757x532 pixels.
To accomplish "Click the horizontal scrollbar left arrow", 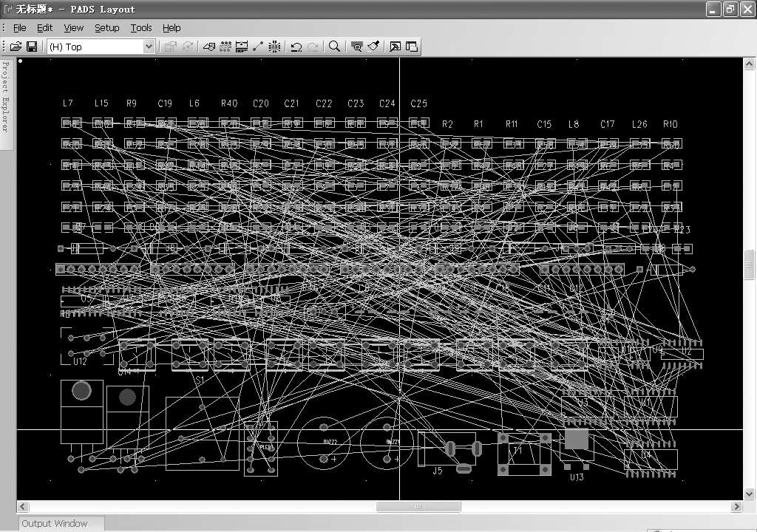I will [x=23, y=506].
